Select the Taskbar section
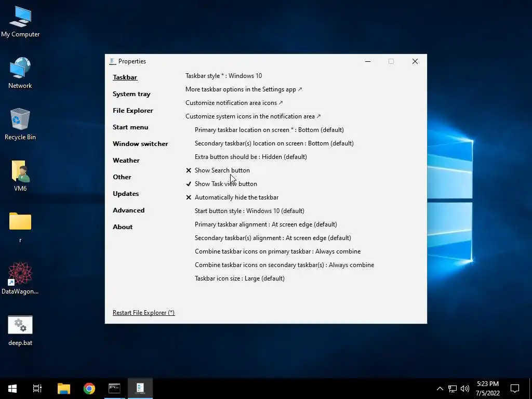532x399 pixels. coord(125,77)
